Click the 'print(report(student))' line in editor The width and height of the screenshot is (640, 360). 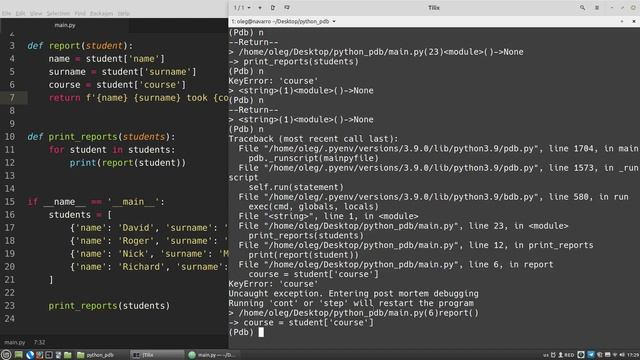127,163
